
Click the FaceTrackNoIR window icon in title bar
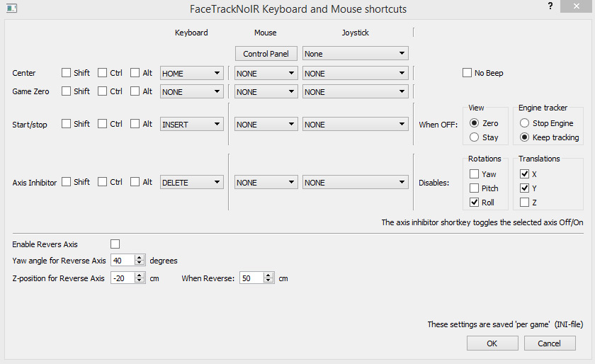[11, 8]
